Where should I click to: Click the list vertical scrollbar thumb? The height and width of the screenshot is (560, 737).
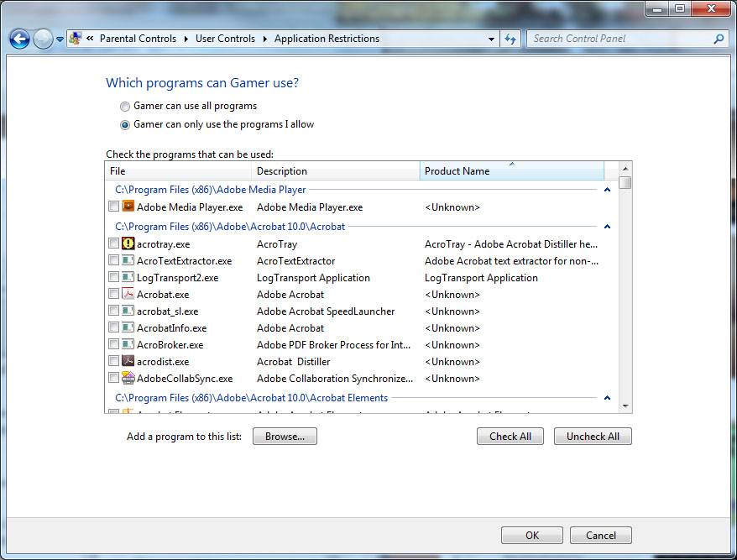pos(625,182)
